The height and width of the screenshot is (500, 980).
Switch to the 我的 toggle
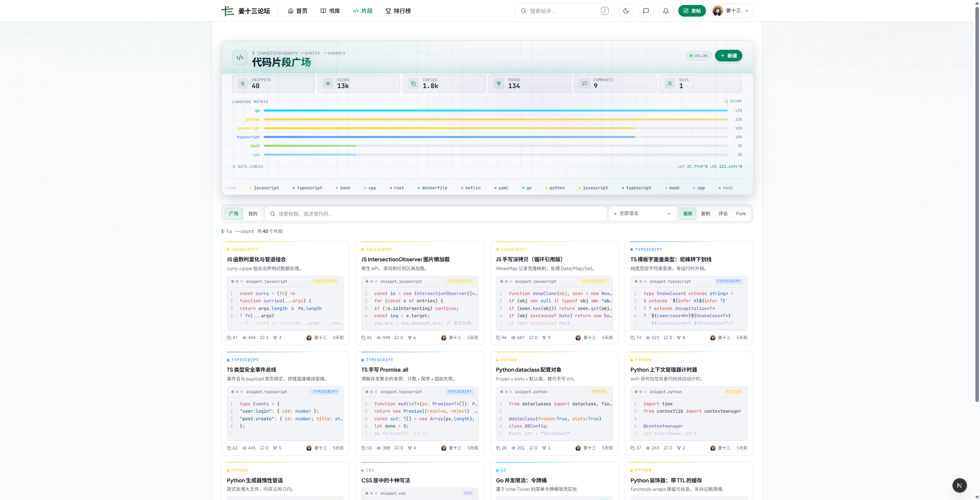pos(253,214)
